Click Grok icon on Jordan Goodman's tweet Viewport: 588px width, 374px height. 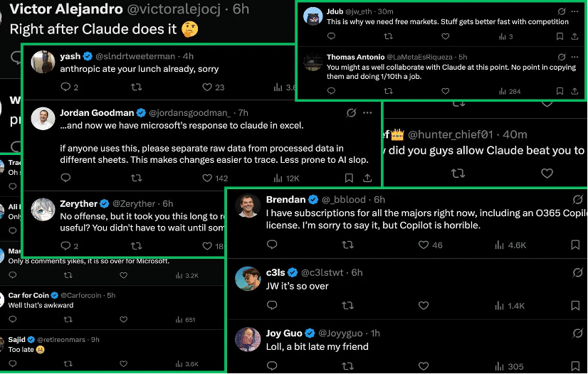tap(351, 112)
